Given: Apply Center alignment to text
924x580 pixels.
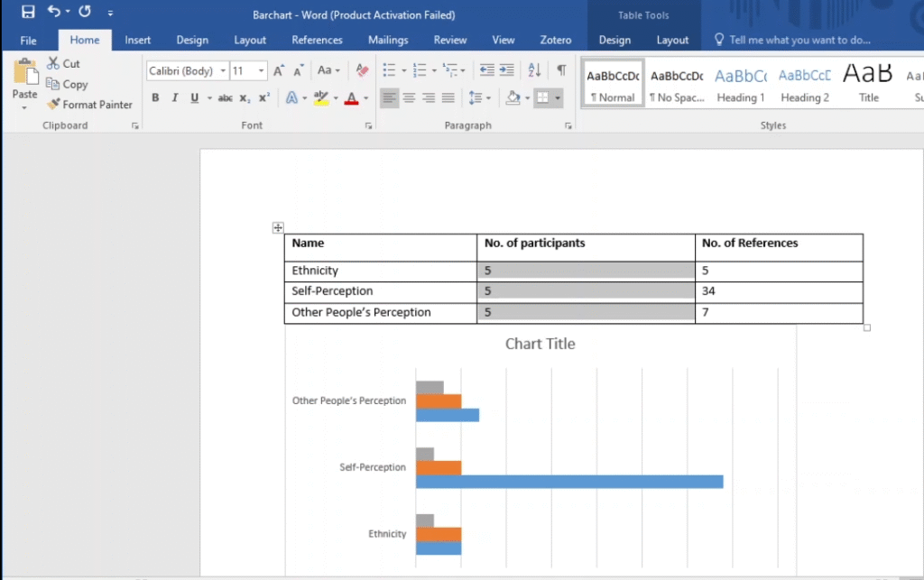Looking at the screenshot, I should tap(409, 98).
